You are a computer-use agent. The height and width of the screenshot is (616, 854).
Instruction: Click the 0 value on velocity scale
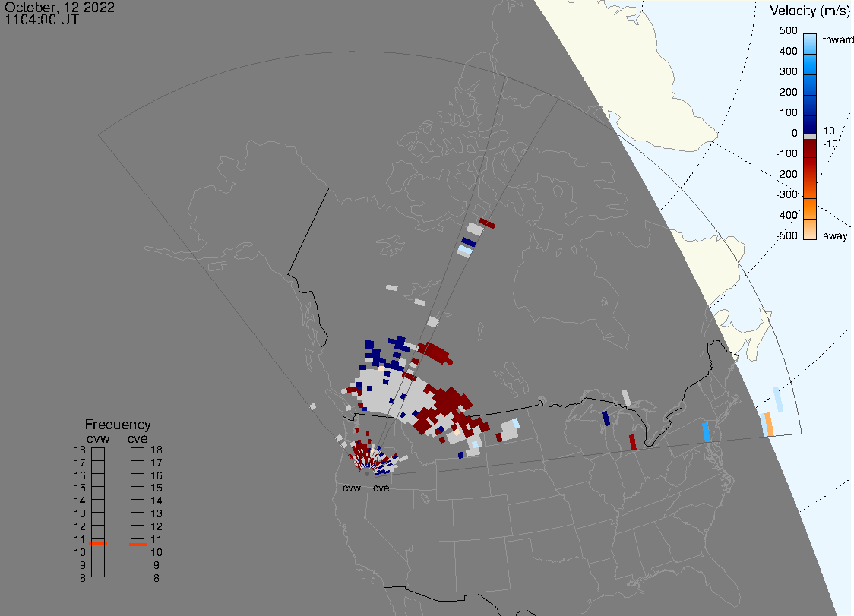795,134
